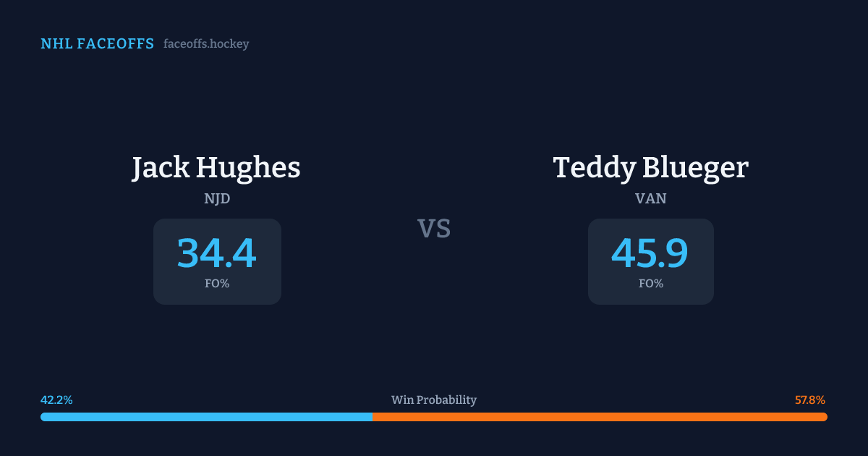Select the FO% label under 45.9

(651, 284)
